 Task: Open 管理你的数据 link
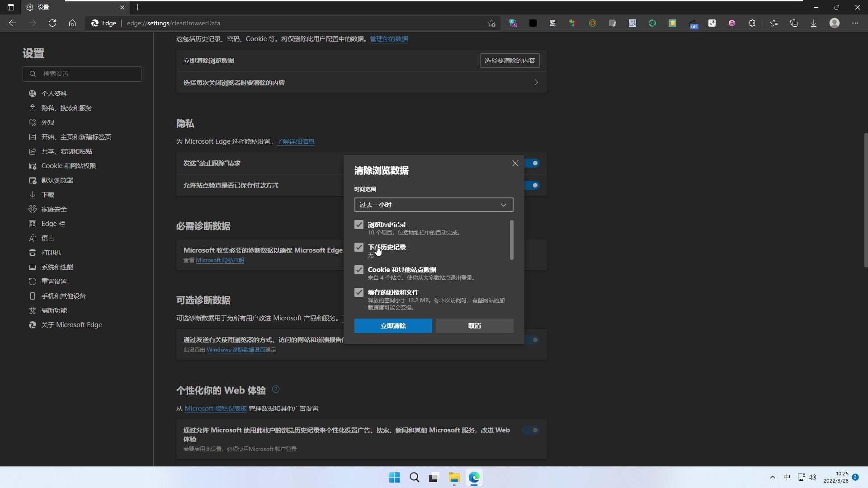[389, 39]
